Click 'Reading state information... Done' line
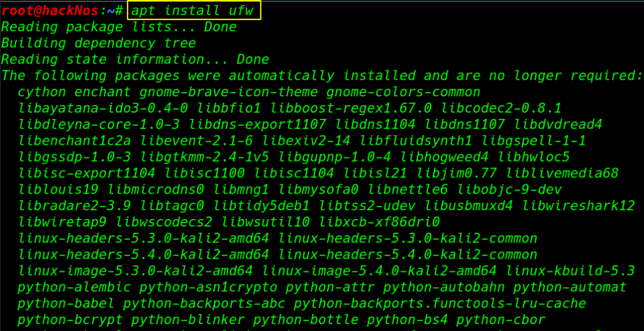This screenshot has width=644, height=331. tap(135, 60)
